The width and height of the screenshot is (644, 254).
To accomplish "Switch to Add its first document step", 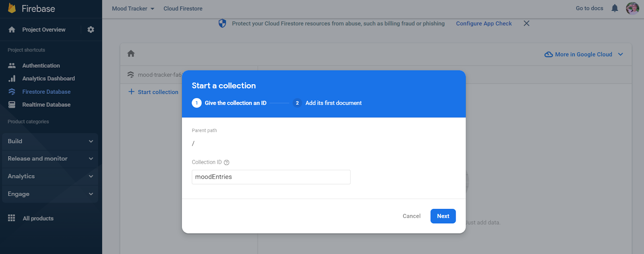I will pos(333,103).
